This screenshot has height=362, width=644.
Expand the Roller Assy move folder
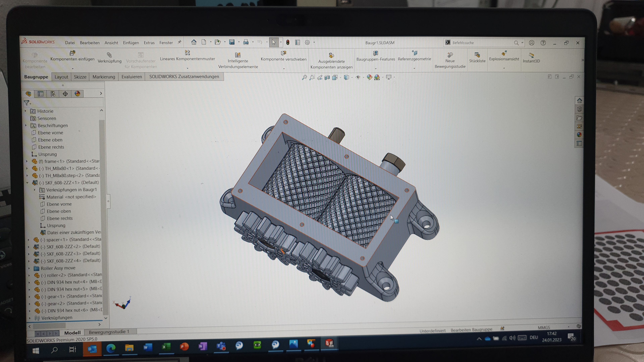click(29, 268)
